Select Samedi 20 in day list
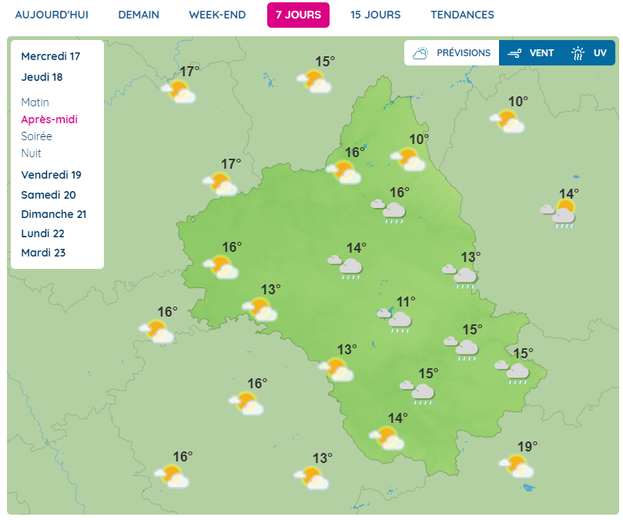Image resolution: width=623 pixels, height=520 pixels. [48, 195]
